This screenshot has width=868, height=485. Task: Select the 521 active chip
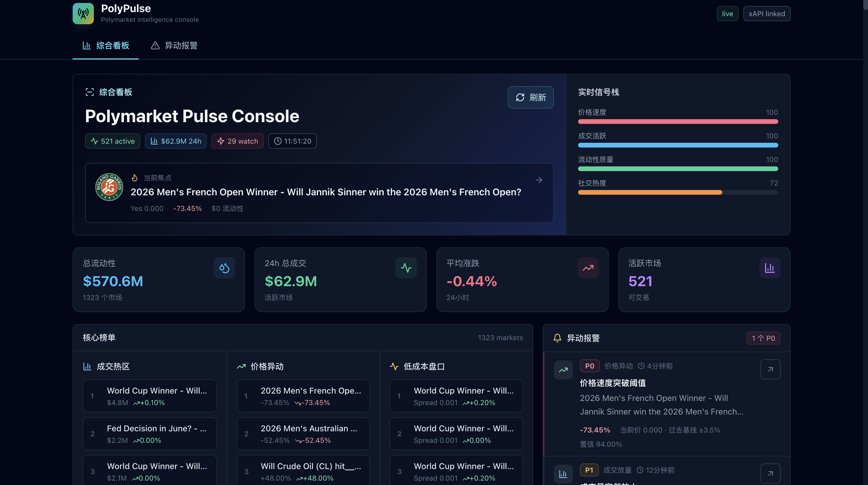click(112, 141)
